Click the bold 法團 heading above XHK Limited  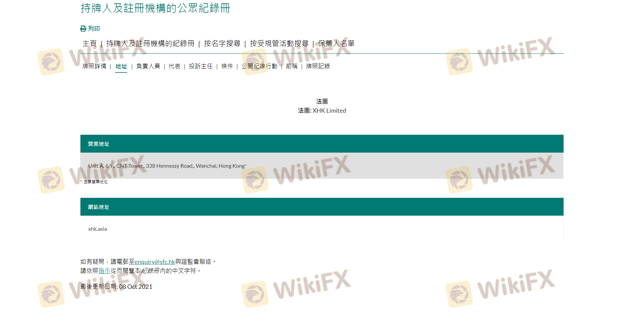coord(322,101)
